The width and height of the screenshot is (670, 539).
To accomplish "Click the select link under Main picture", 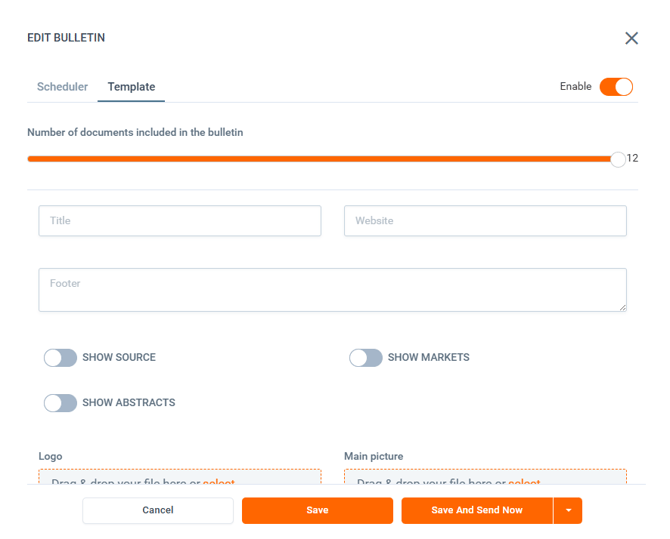I will coord(524,482).
